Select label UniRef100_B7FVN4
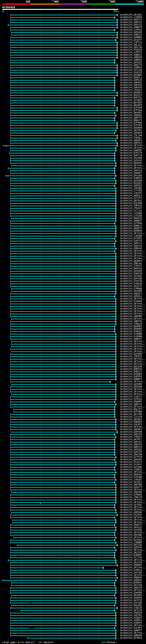Viewport: 146px width, 644px height. [x=131, y=412]
